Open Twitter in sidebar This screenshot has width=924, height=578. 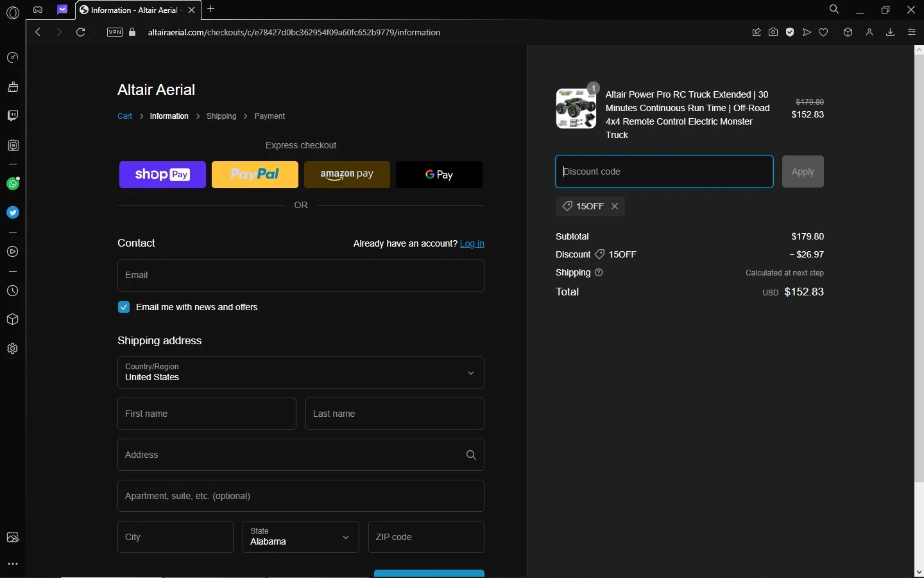[x=13, y=213]
